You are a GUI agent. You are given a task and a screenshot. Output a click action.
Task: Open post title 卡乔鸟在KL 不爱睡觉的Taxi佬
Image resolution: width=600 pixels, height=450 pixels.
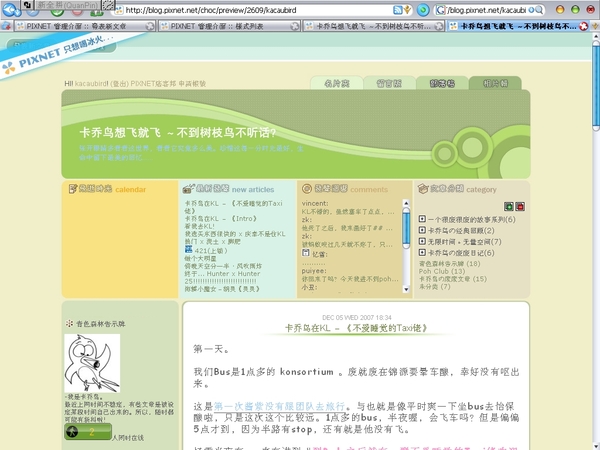tap(356, 328)
